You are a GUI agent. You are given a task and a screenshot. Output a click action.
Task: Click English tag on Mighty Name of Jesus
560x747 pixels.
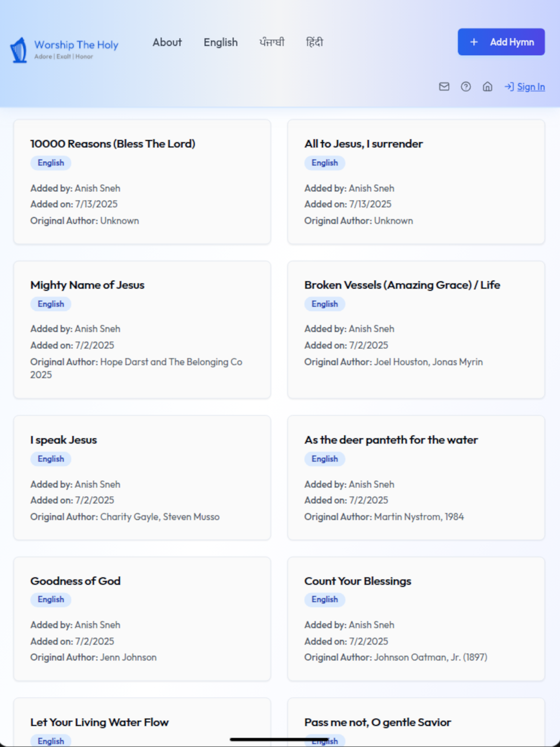click(51, 304)
